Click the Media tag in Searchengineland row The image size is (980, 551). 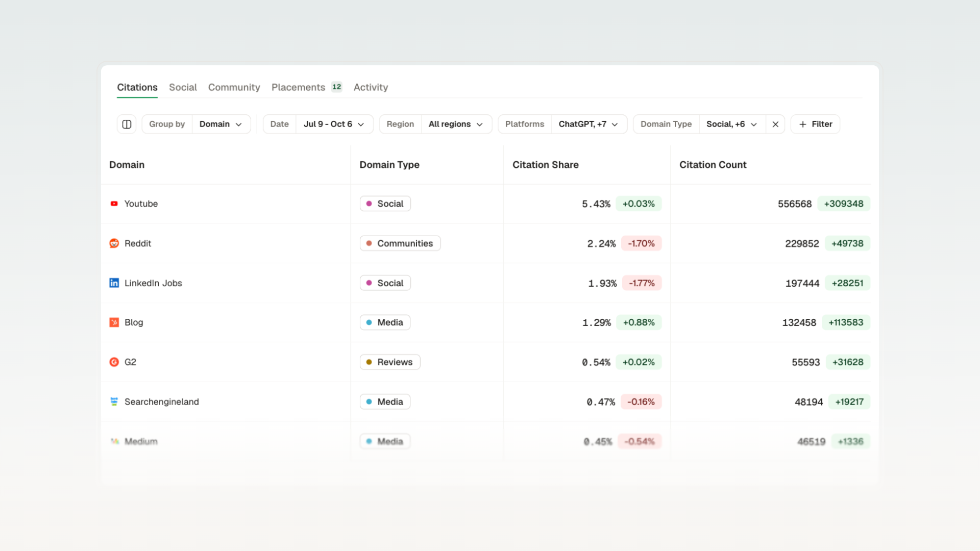point(385,402)
